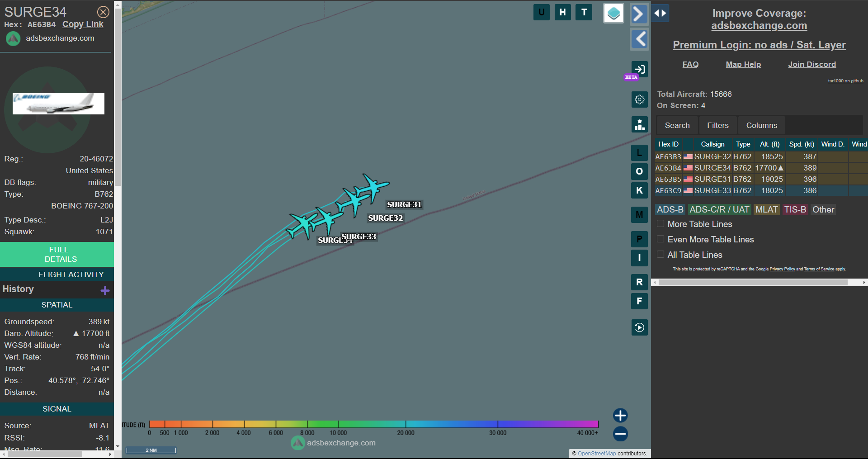Click the table horizontal scrollbar
Image resolution: width=868 pixels, height=459 pixels.
(x=753, y=282)
